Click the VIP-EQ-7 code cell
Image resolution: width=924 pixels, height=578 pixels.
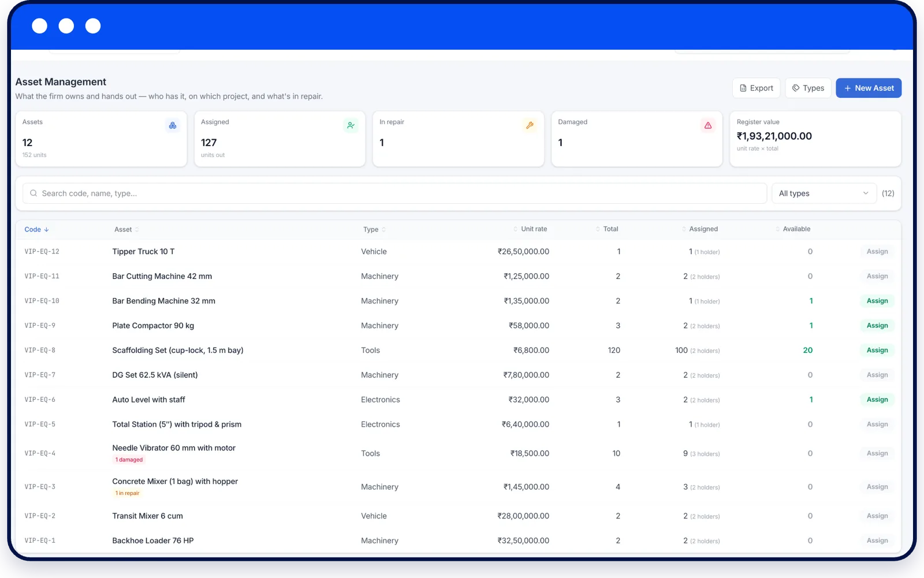pos(40,375)
